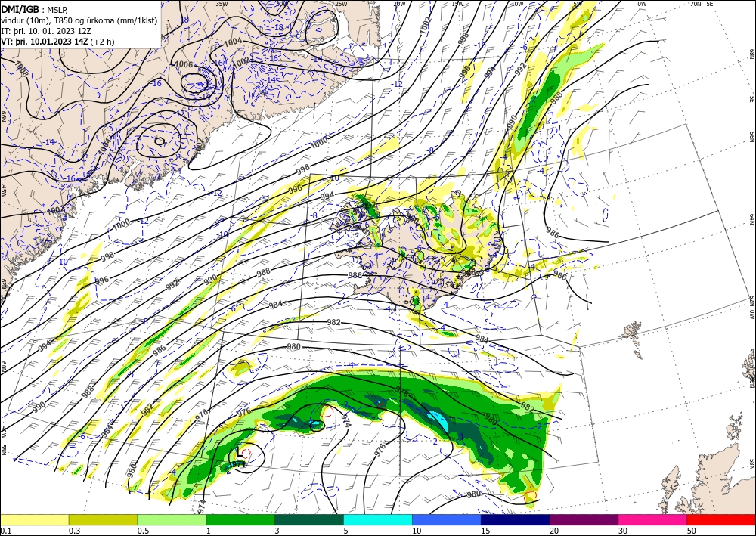The width and height of the screenshot is (756, 536).
Task: Click the '3' value under the color bar
Action: point(277,531)
